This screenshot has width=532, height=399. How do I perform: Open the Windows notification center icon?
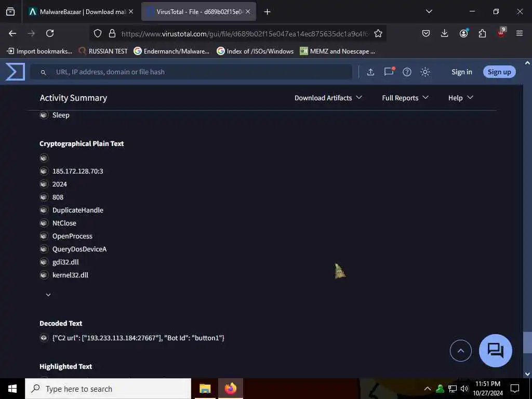point(515,389)
